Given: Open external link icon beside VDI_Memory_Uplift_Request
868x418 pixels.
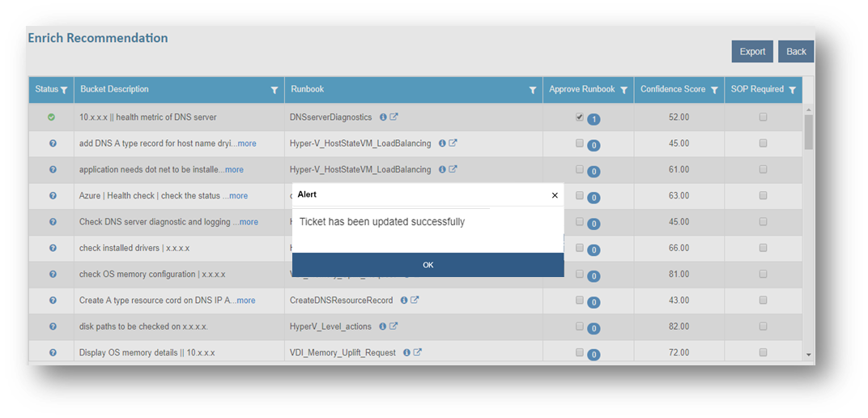Looking at the screenshot, I should (418, 352).
